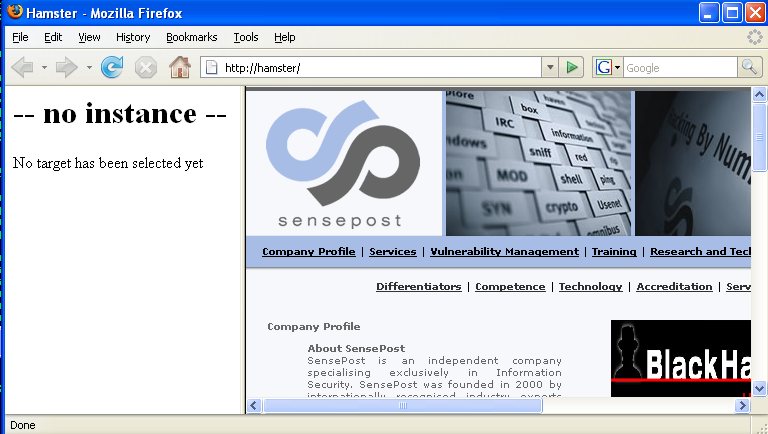Click the search magnifier icon
This screenshot has width=768, height=434.
coord(750,67)
